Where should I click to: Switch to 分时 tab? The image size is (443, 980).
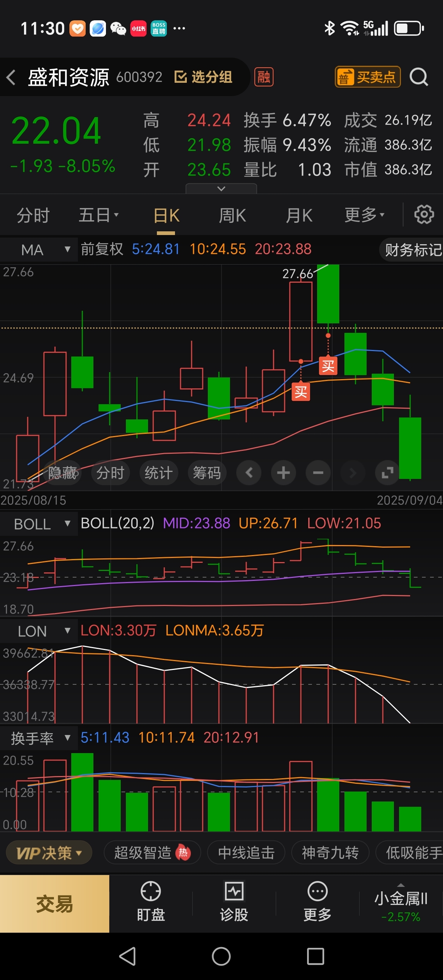pyautogui.click(x=33, y=215)
